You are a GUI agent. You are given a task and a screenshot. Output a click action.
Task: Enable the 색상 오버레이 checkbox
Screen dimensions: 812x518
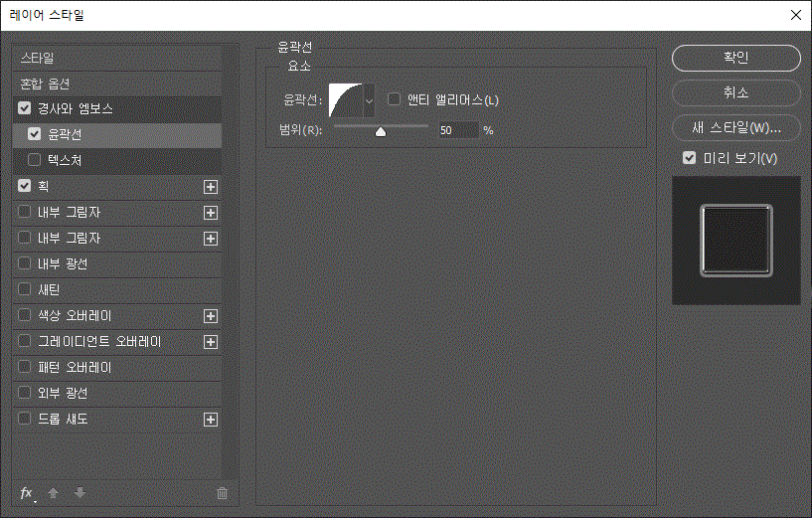pos(24,315)
